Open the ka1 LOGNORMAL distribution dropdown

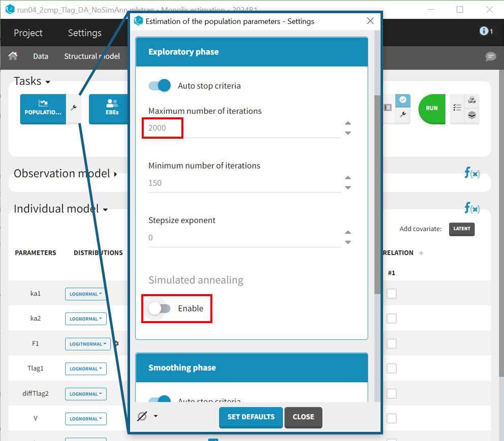coord(85,294)
